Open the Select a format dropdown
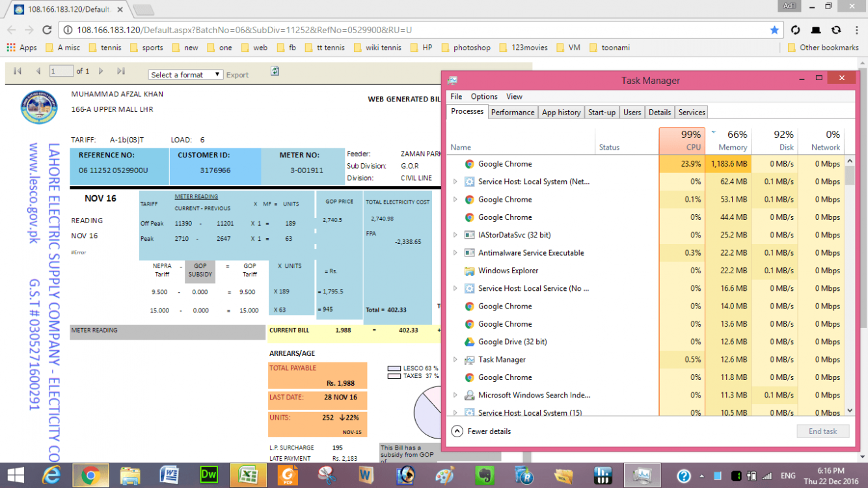This screenshot has width=868, height=488. 185,75
